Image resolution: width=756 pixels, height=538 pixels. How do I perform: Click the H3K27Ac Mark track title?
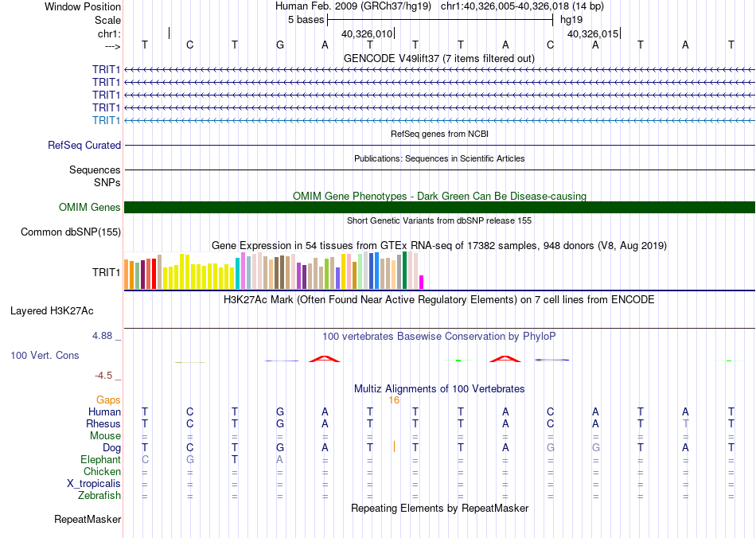point(439,299)
